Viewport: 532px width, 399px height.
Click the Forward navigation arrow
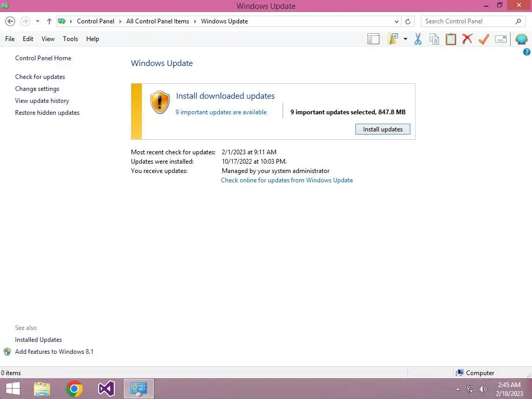[25, 21]
